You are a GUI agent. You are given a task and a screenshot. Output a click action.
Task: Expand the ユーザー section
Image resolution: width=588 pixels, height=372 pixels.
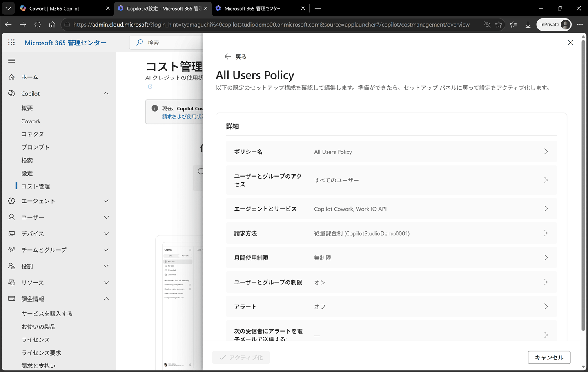click(106, 217)
